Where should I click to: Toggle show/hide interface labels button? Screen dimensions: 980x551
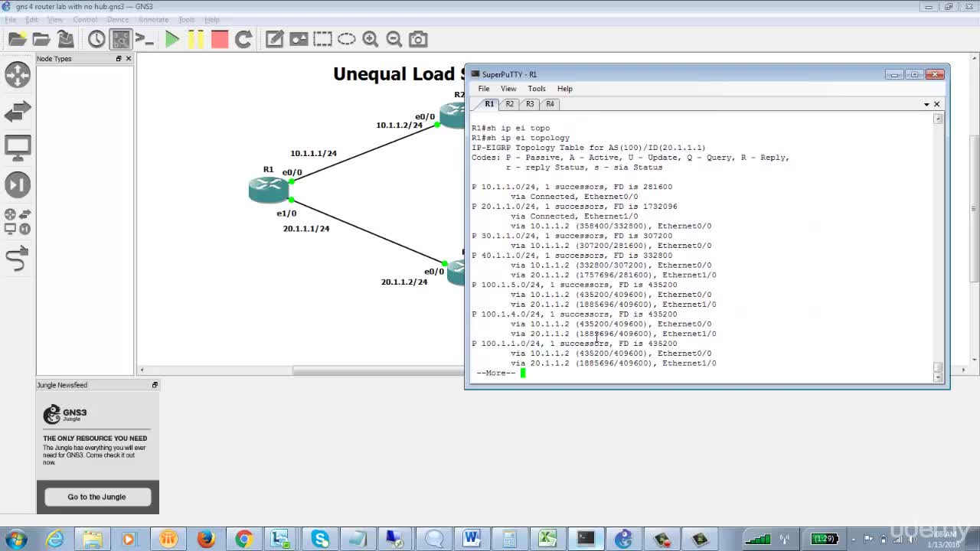point(120,39)
